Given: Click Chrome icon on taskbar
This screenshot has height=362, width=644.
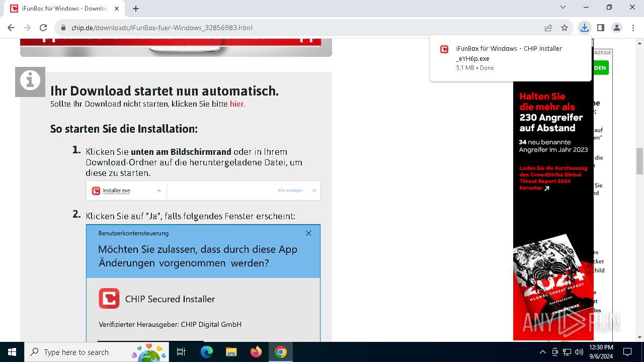Looking at the screenshot, I should click(281, 352).
